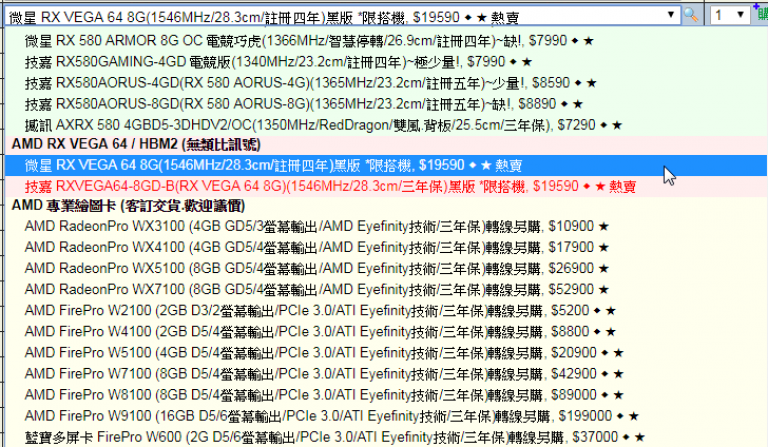
Task: Select AMD FirePro W8100 $89000
Action: coord(386,395)
